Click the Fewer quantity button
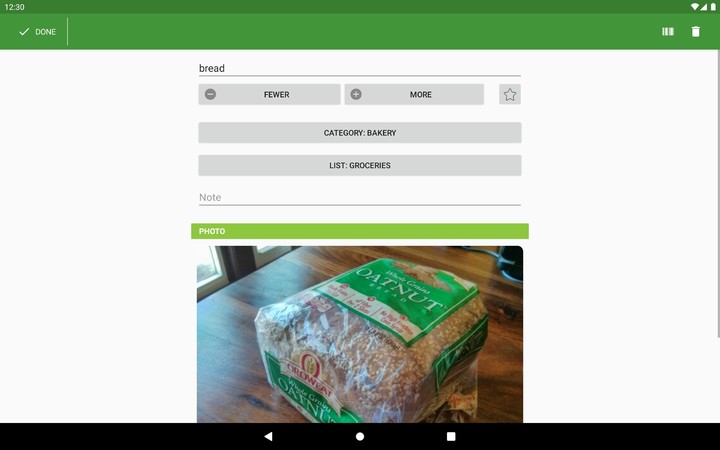The width and height of the screenshot is (720, 450). click(x=270, y=94)
